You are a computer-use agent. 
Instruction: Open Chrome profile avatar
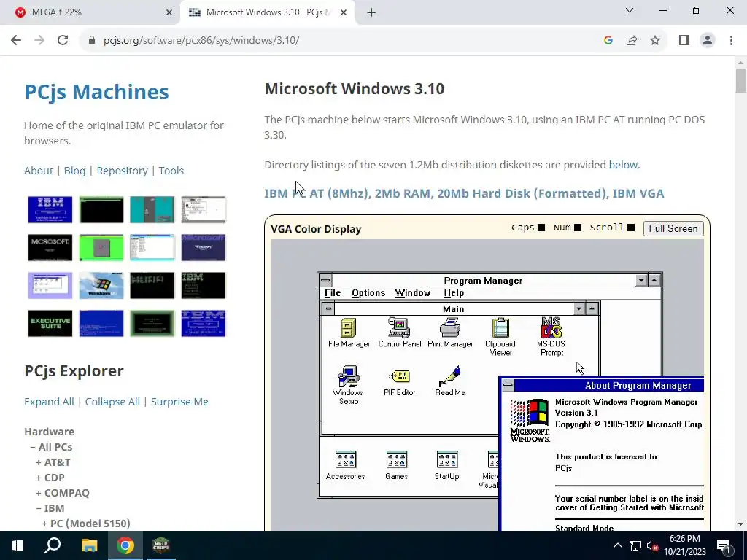708,41
